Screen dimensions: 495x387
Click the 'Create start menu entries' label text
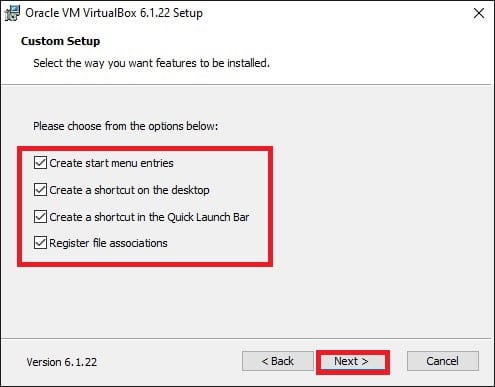click(111, 163)
